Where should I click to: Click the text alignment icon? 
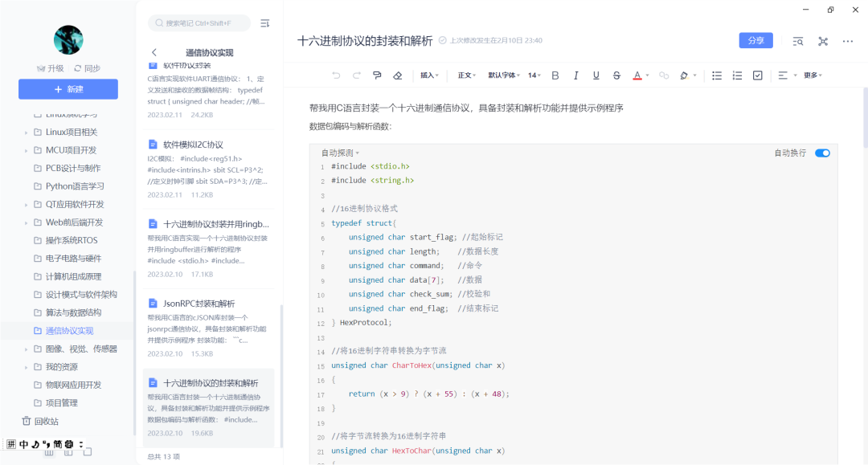point(783,75)
